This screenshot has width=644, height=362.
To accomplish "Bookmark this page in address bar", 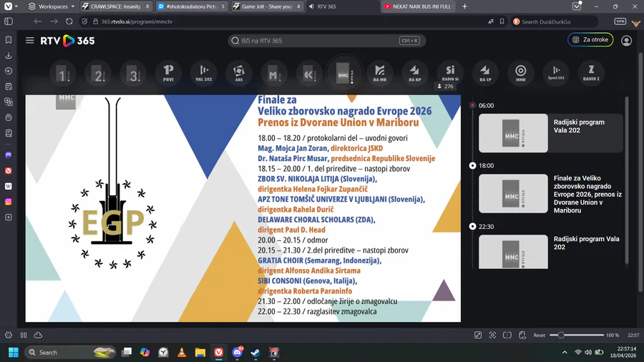I will pos(502,21).
